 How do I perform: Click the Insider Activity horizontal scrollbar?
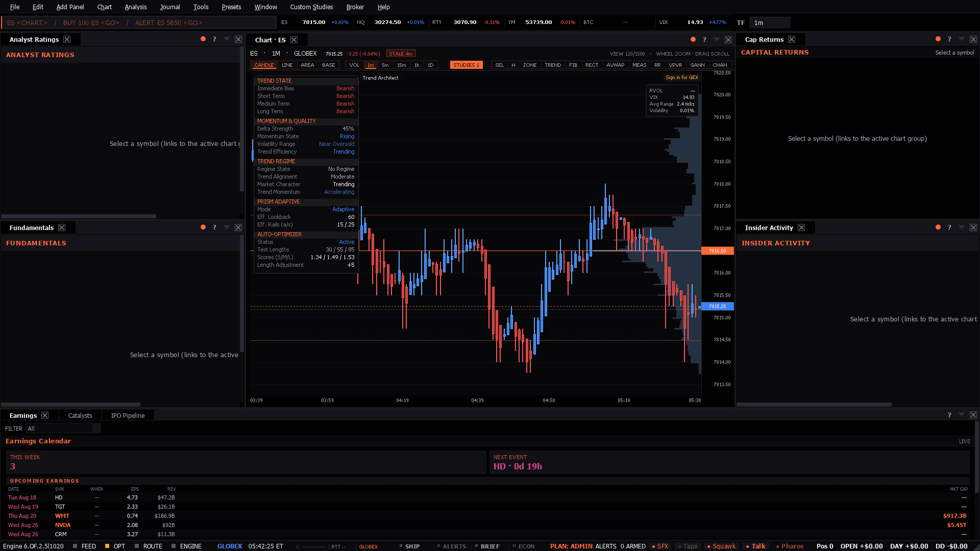click(x=814, y=405)
